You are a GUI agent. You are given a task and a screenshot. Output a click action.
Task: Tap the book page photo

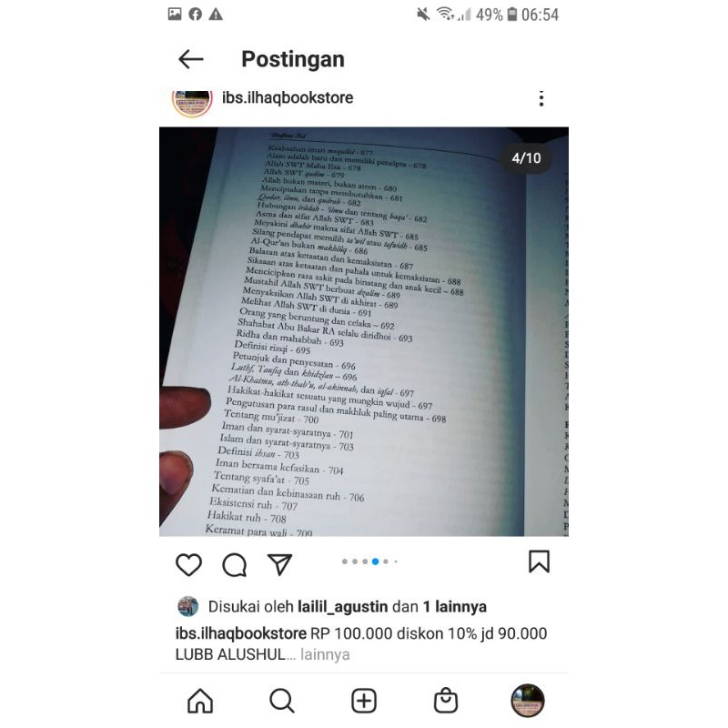point(363,331)
